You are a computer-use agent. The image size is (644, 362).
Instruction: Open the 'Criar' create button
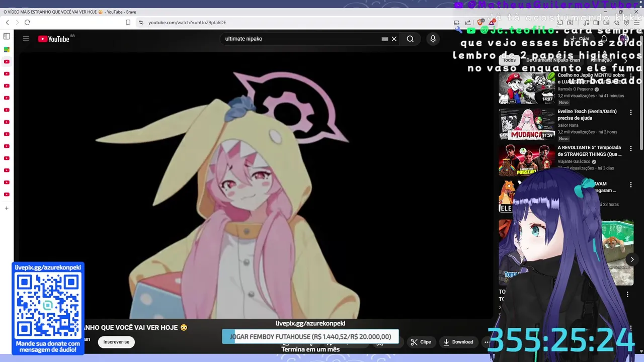click(580, 39)
